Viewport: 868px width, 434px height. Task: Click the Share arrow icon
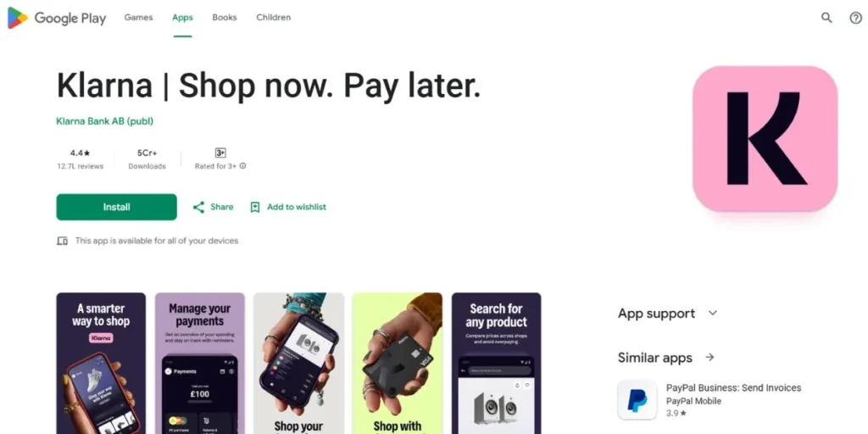(198, 207)
